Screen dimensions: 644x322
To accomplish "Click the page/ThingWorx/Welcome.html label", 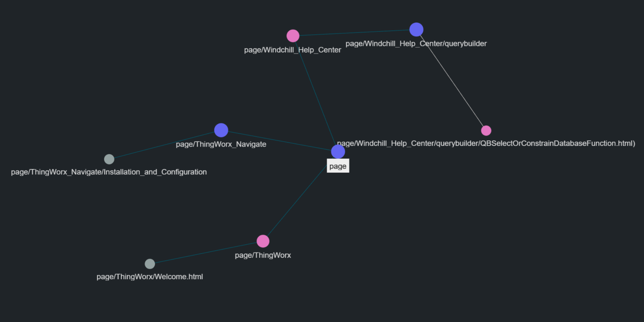I will (150, 276).
